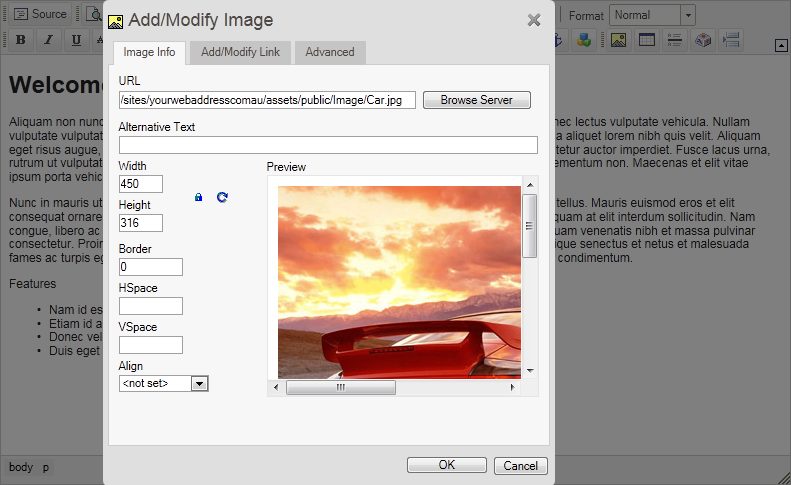This screenshot has width=791, height=485.
Task: Click the p element path item
Action: click(x=45, y=467)
